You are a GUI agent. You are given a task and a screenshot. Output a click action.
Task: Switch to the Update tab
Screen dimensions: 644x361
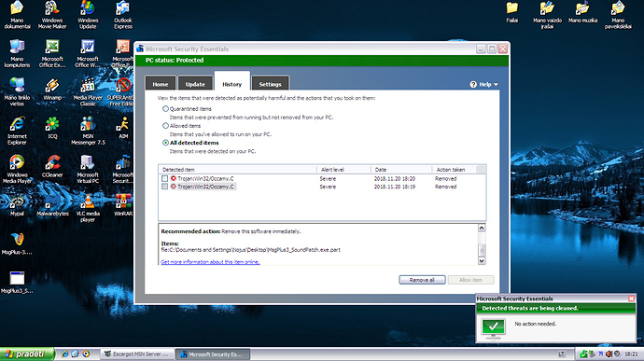[x=195, y=84]
